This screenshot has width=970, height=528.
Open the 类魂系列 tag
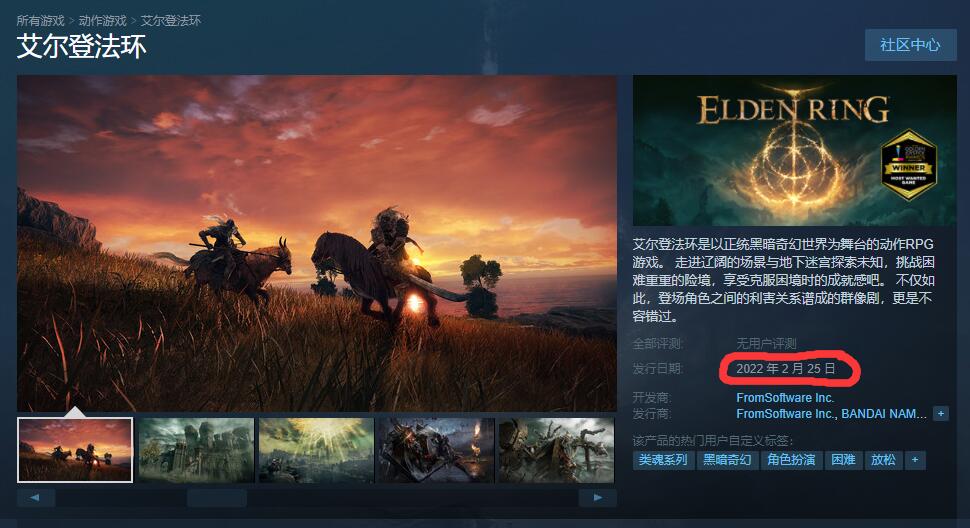tap(663, 460)
